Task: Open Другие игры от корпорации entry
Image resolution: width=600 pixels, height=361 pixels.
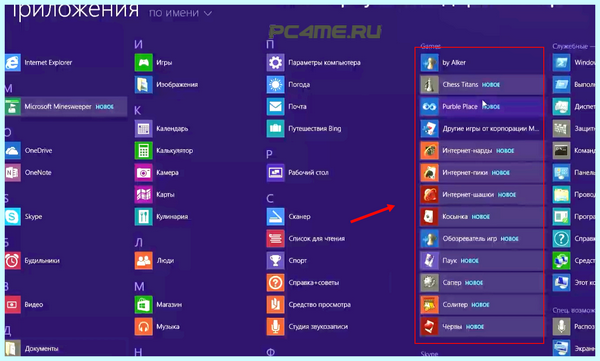Action: (481, 129)
